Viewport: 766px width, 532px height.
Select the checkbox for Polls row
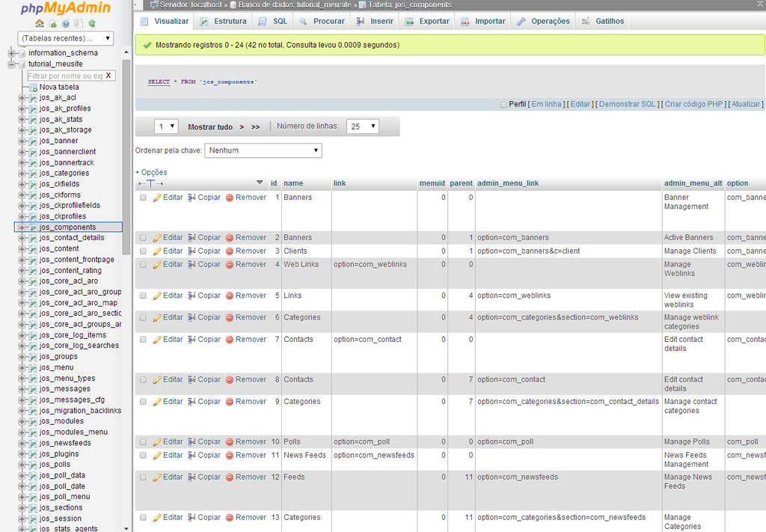pos(143,442)
